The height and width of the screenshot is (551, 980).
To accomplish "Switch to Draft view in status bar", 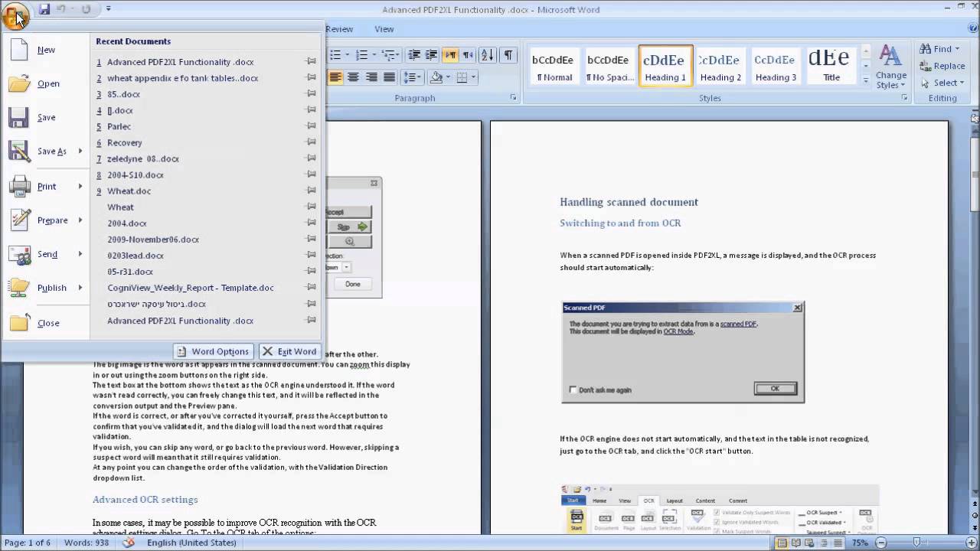I will pos(839,543).
